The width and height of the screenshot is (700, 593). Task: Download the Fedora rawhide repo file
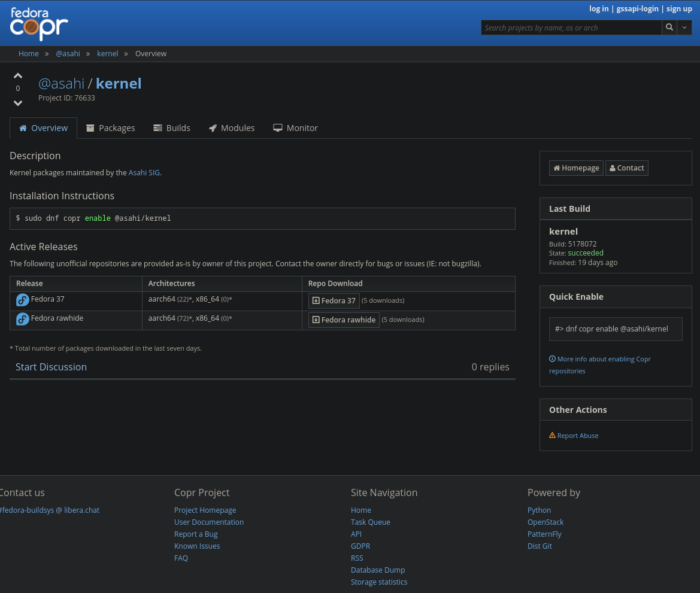[x=344, y=320]
